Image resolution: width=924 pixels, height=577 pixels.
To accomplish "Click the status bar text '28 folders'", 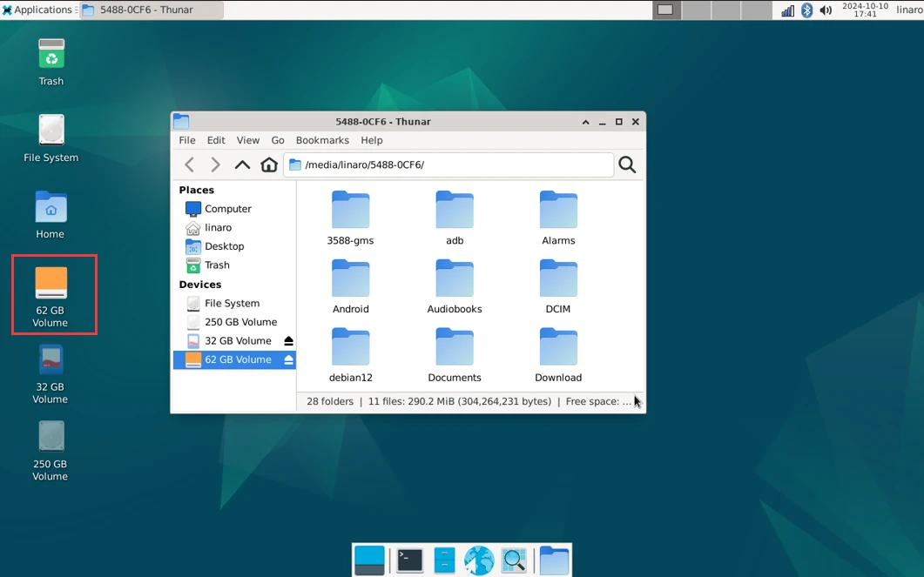I will [330, 401].
